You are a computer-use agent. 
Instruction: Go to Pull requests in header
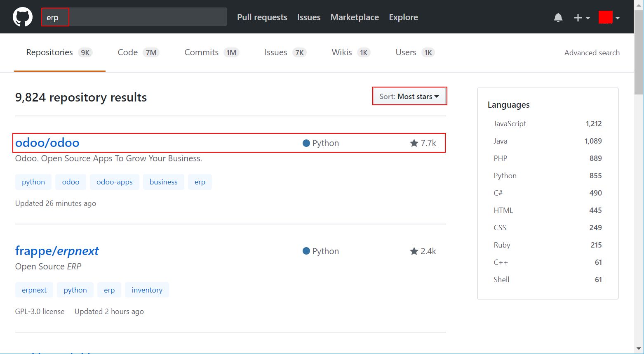point(262,17)
